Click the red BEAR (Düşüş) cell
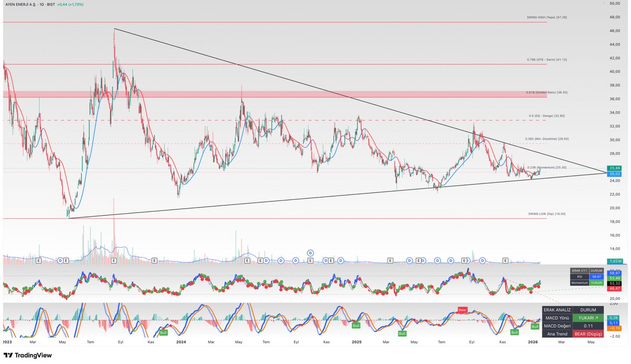631x364 pixels. [588, 334]
